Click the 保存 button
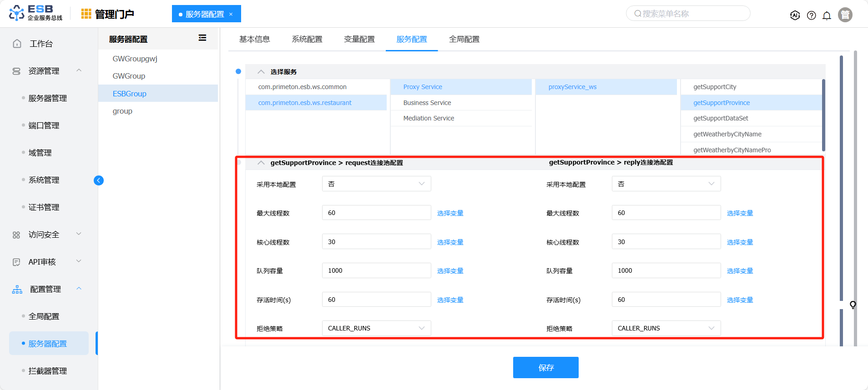Screen dimensions: 868x390 pyautogui.click(x=545, y=367)
